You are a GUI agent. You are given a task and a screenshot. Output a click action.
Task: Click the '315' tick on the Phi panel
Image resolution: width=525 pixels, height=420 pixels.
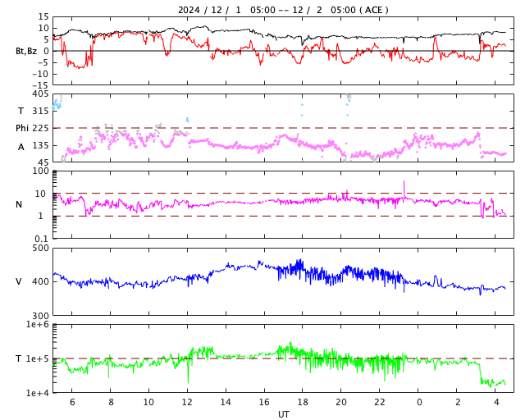coord(40,111)
